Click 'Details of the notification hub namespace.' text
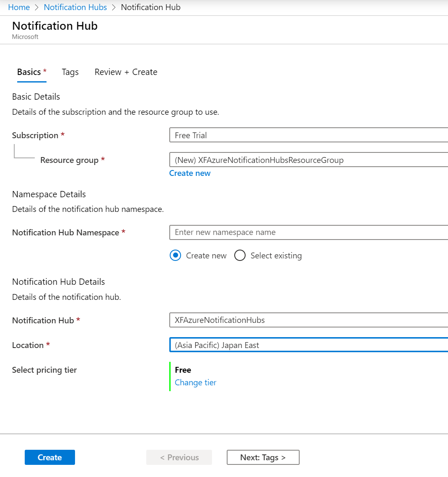Image resolution: width=448 pixels, height=477 pixels. tap(88, 209)
